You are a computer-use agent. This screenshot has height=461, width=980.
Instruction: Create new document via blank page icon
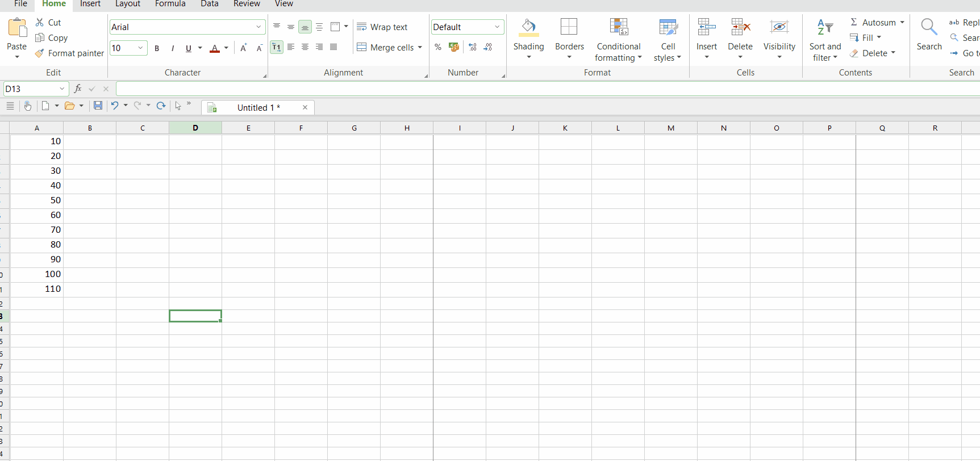tap(45, 106)
